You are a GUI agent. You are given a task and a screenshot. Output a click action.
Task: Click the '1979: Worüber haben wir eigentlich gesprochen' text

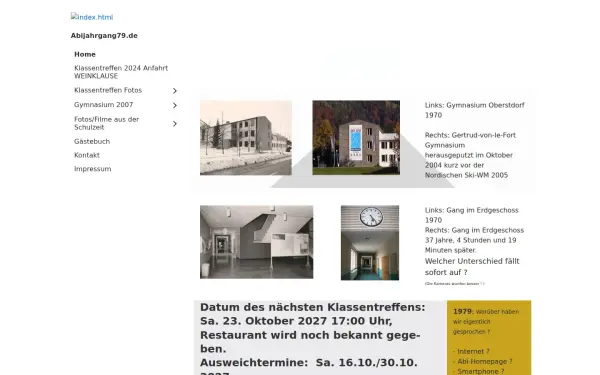pos(486,321)
